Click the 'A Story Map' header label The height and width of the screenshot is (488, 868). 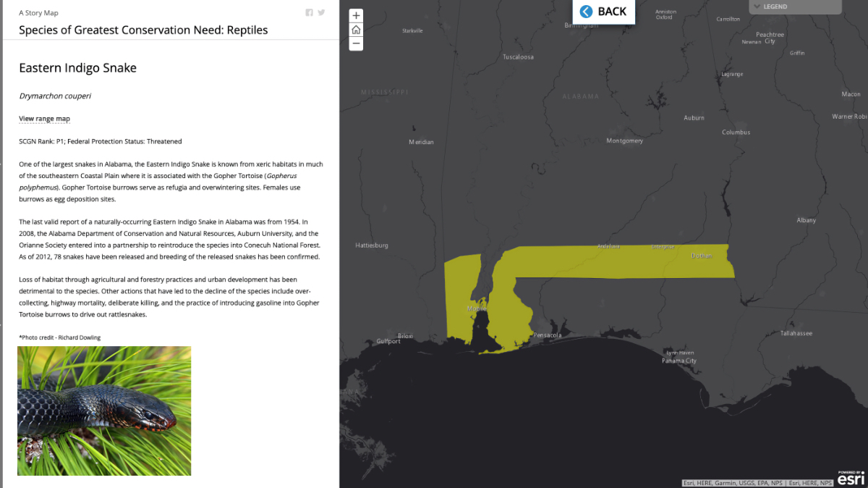coord(37,12)
